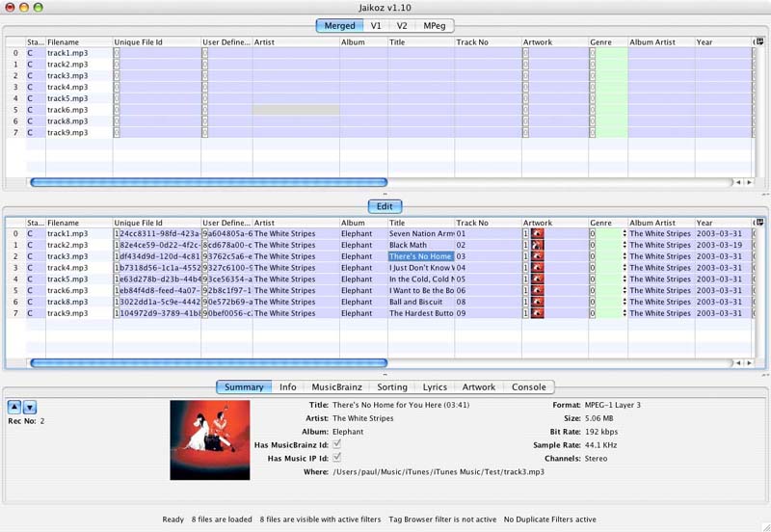Open the Genre dropdown for track5.mp3 in the edit table
The image size is (771, 532).
(625, 279)
